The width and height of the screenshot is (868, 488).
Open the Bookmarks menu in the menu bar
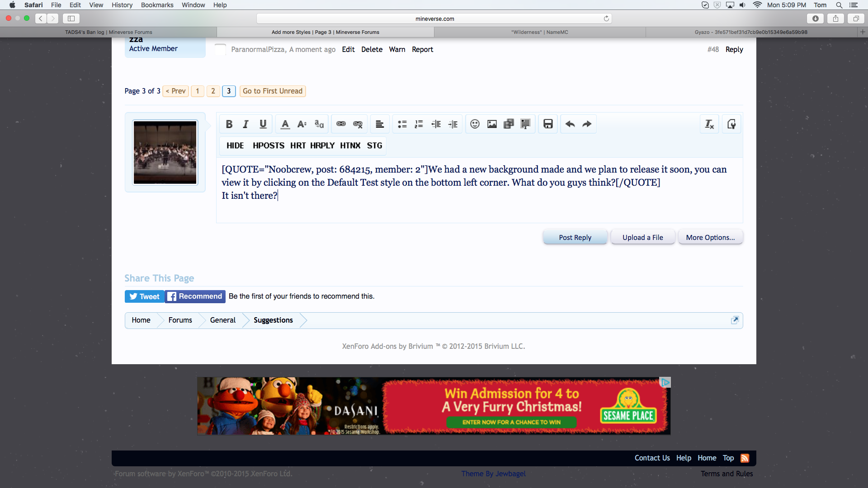157,5
